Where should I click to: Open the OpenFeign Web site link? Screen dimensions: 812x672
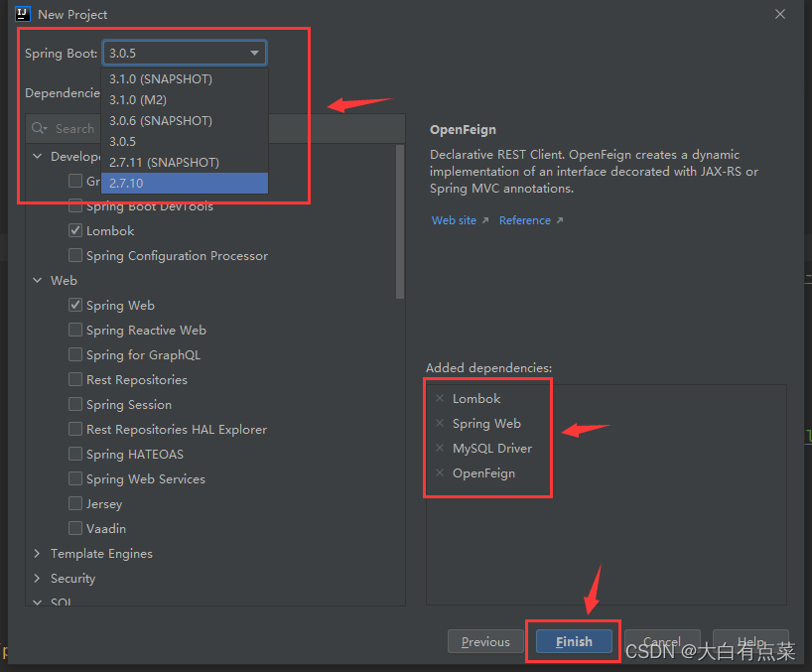click(454, 220)
